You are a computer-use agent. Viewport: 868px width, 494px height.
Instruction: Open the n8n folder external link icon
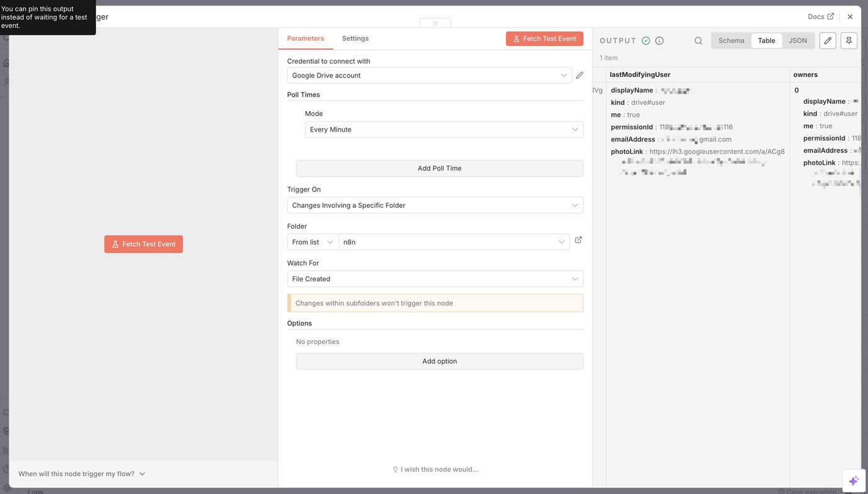(x=578, y=240)
